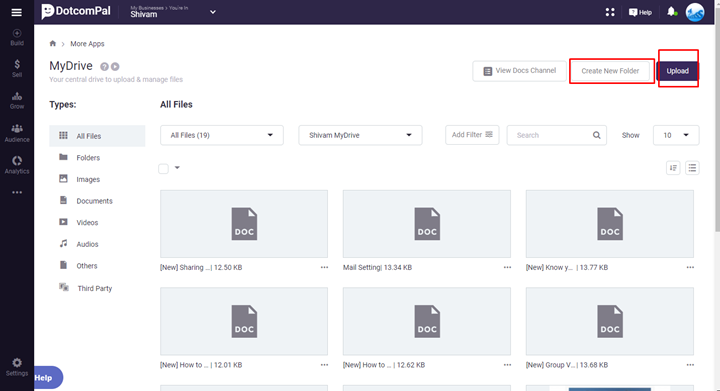
Task: Click Create New Folder button
Action: pyautogui.click(x=610, y=71)
